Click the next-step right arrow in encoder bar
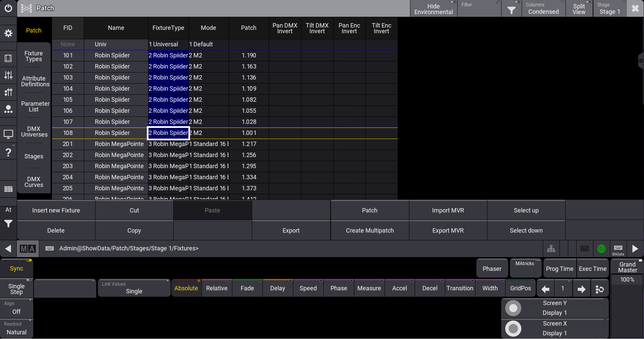The image size is (644, 339). coord(581,289)
